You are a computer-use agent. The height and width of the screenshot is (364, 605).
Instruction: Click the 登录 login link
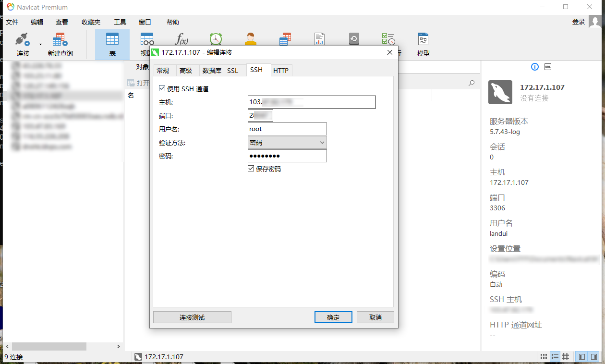pos(579,22)
